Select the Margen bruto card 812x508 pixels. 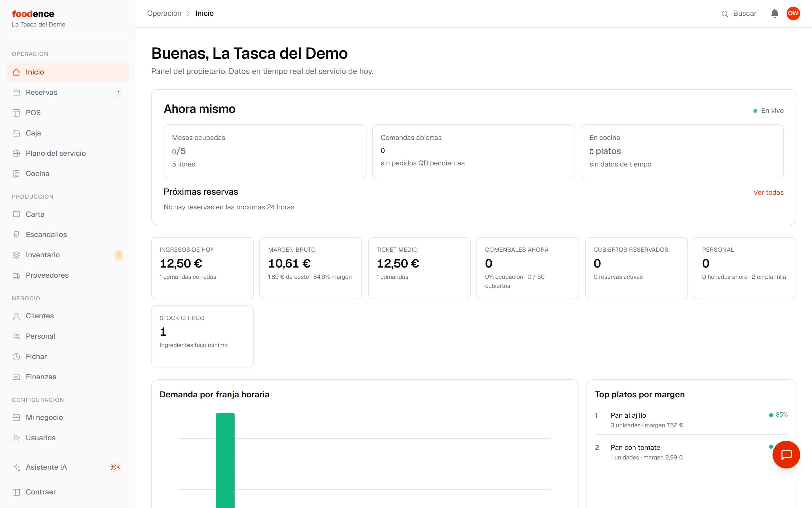311,268
